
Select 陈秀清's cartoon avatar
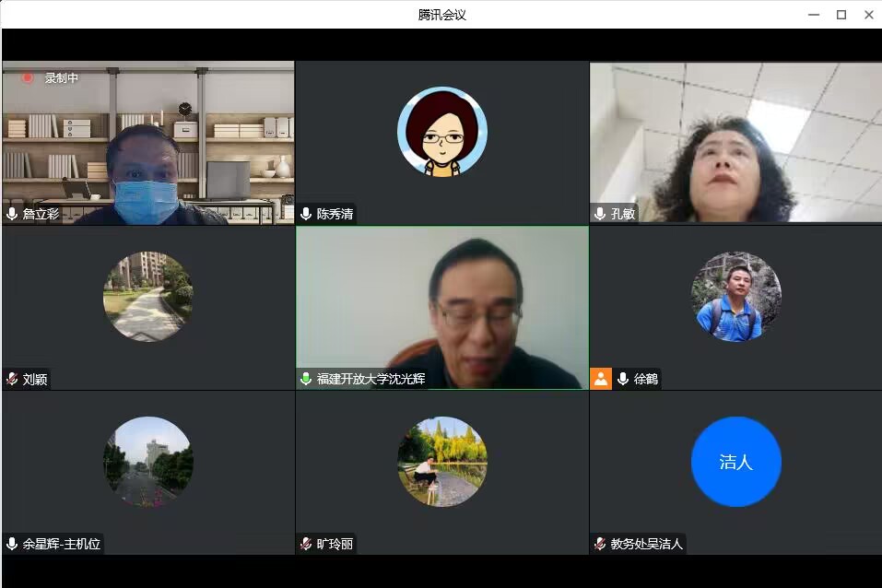pyautogui.click(x=441, y=132)
